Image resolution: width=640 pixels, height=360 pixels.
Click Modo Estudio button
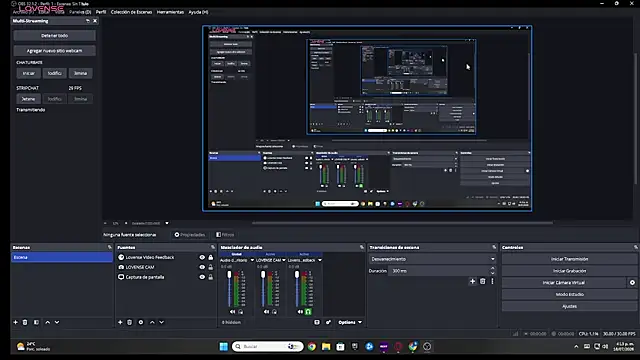coord(569,294)
